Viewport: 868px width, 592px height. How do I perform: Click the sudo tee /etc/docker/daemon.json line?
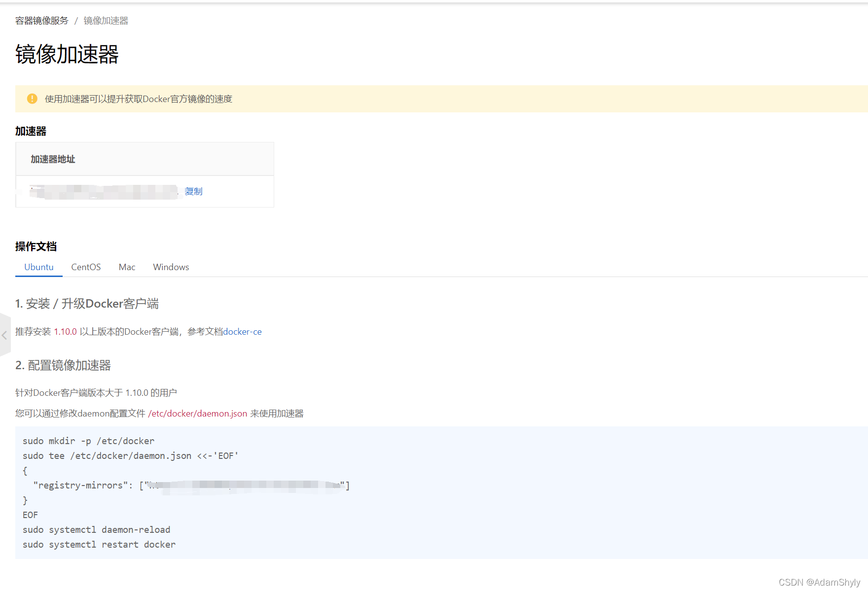(131, 456)
